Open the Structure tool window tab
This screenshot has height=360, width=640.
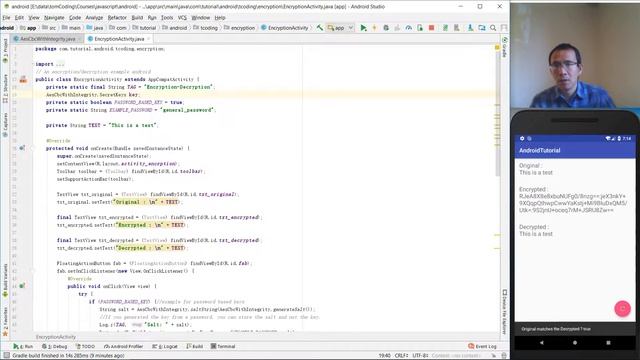[5, 88]
